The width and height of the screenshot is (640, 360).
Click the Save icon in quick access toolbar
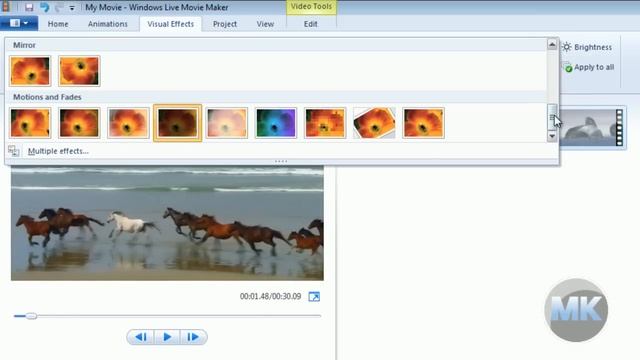(29, 7)
